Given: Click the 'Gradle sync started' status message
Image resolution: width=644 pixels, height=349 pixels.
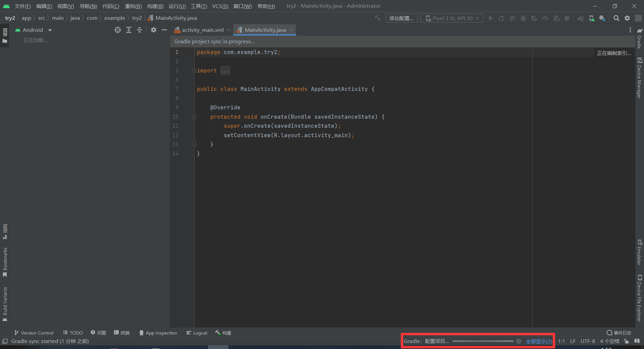Looking at the screenshot, I should [x=50, y=341].
